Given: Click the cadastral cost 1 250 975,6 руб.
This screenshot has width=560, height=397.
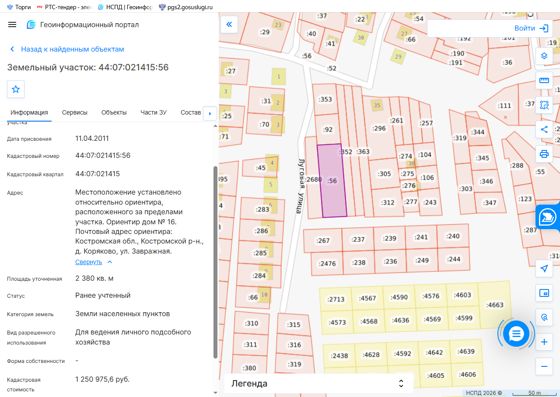Looking at the screenshot, I should coord(102,379).
